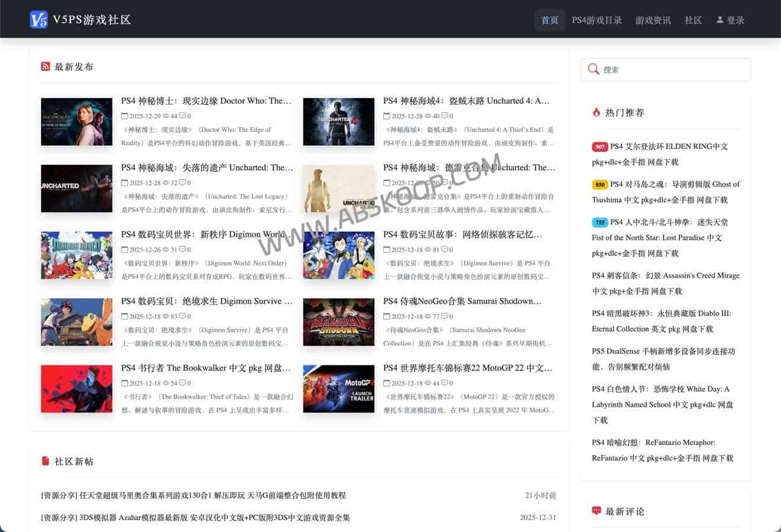This screenshot has width=781, height=532.
Task: Open the 首页 navigation tab
Action: click(550, 20)
